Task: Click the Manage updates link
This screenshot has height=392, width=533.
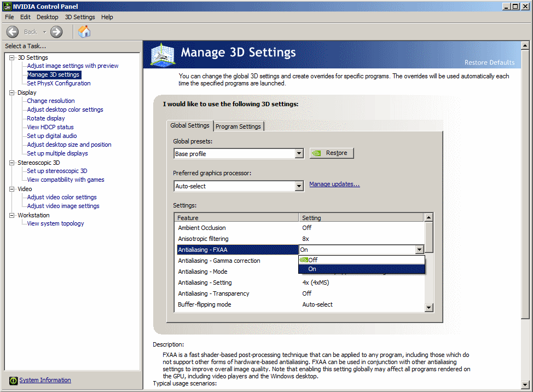Action: [334, 184]
